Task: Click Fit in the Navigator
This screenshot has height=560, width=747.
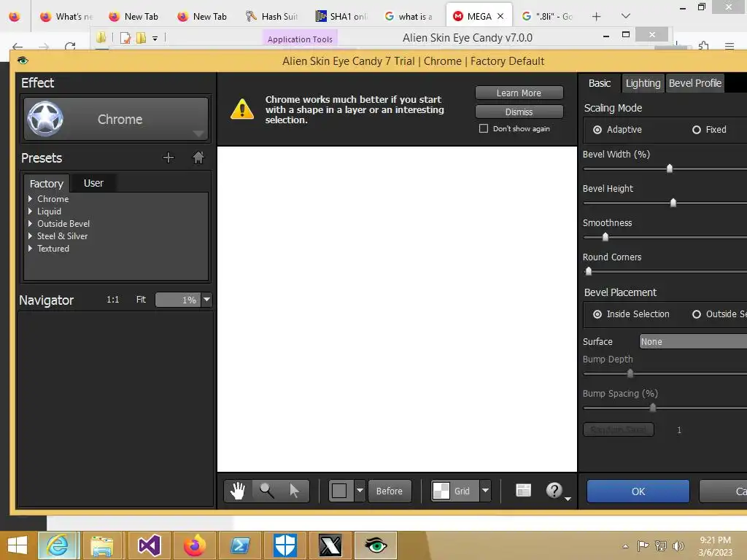Action: point(141,300)
